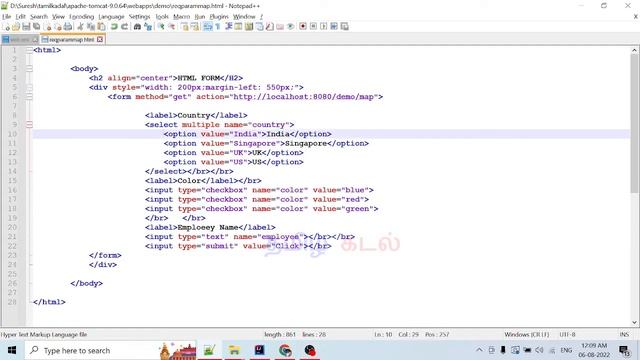This screenshot has height=360, width=640.
Task: Open the Language menu
Action: pyautogui.click(x=111, y=17)
